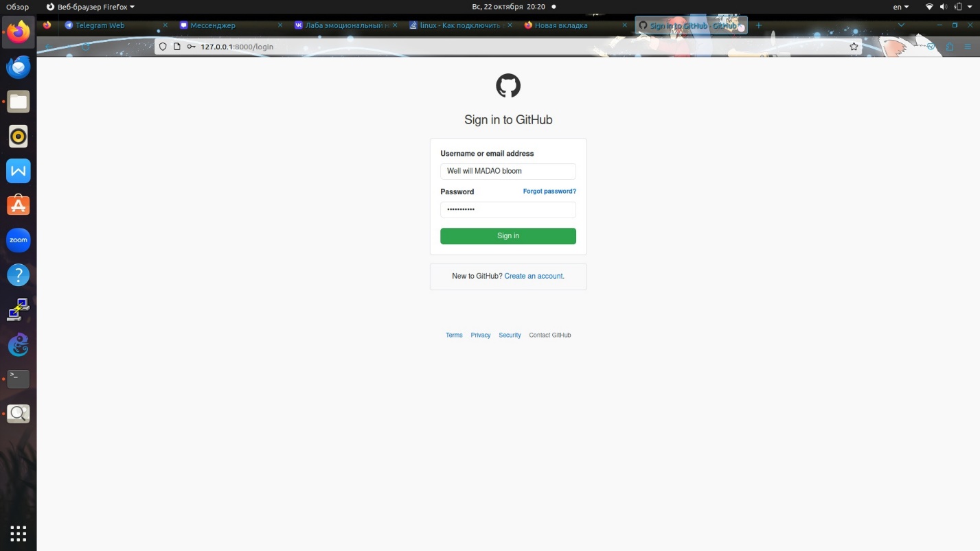Click the GitHub Octocat logo
980x551 pixels.
click(508, 86)
